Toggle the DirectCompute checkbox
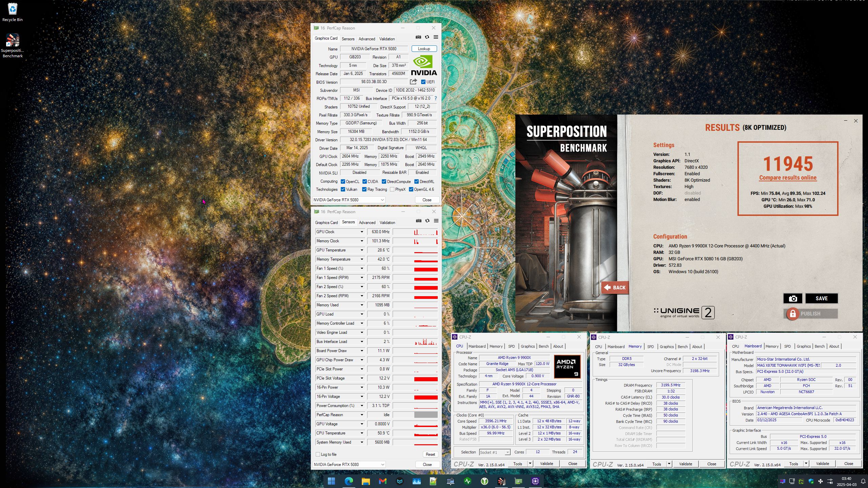This screenshot has height=488, width=868. [x=384, y=181]
